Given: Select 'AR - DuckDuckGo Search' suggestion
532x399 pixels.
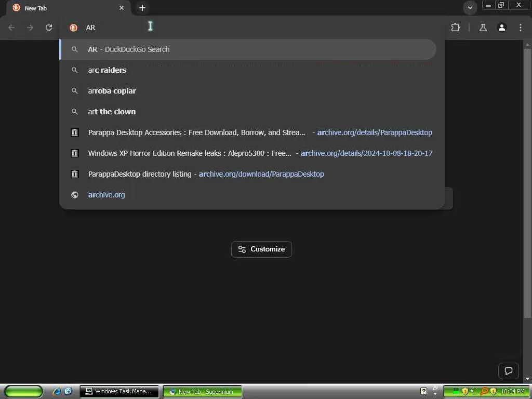Looking at the screenshot, I should (x=248, y=49).
